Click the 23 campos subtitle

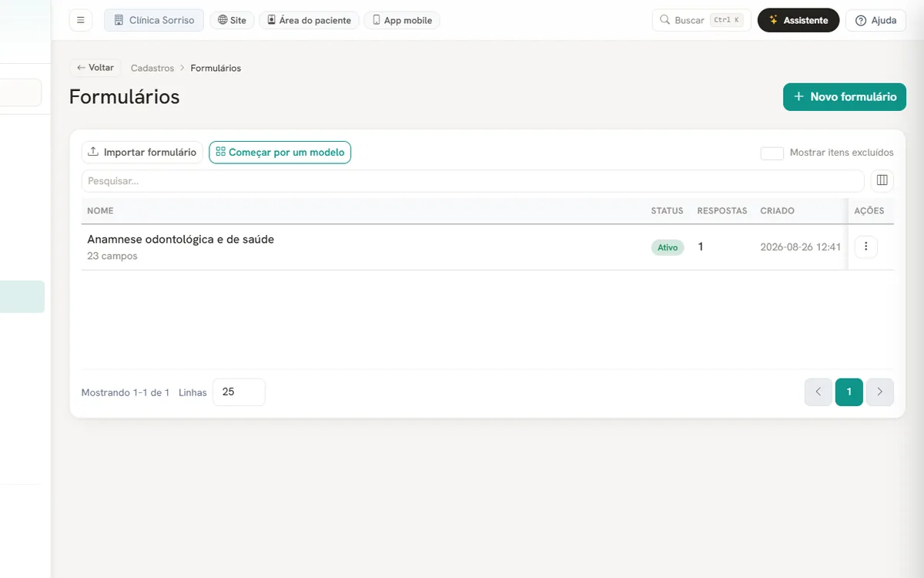click(112, 256)
